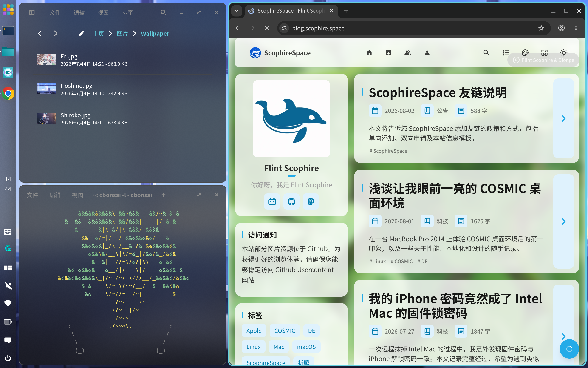Navigate to 主页 in the breadcrumb
Viewport: 588px width, 368px height.
click(x=98, y=33)
